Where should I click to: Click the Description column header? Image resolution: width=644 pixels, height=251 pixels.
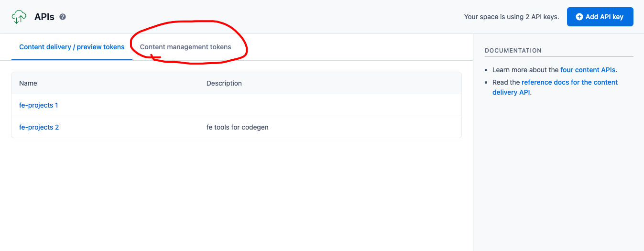click(x=224, y=83)
